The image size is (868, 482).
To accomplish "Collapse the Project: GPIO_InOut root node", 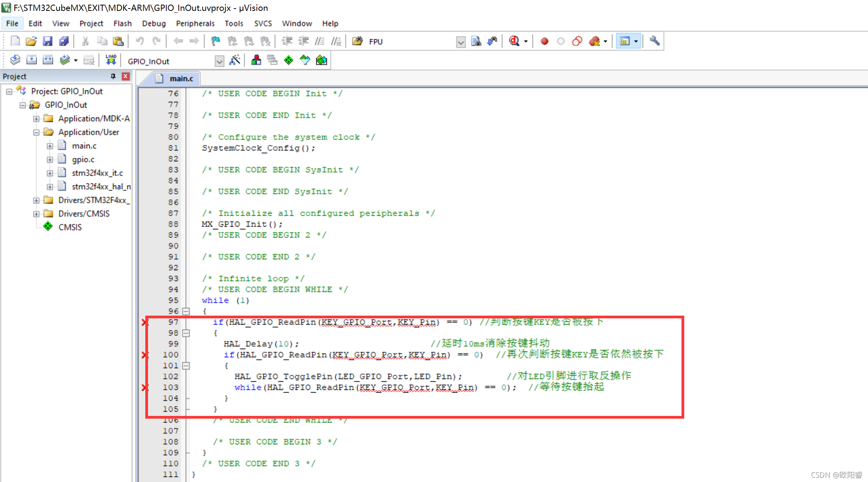I will pyautogui.click(x=9, y=91).
